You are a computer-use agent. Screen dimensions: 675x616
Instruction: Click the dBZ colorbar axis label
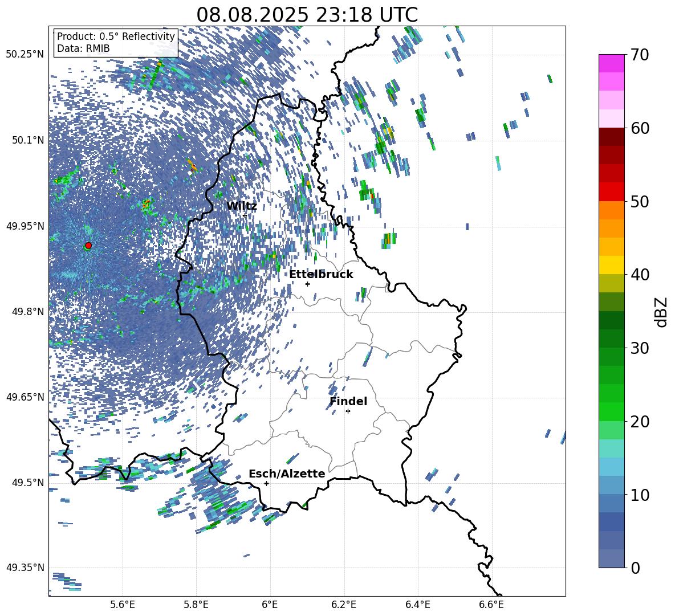(x=662, y=312)
